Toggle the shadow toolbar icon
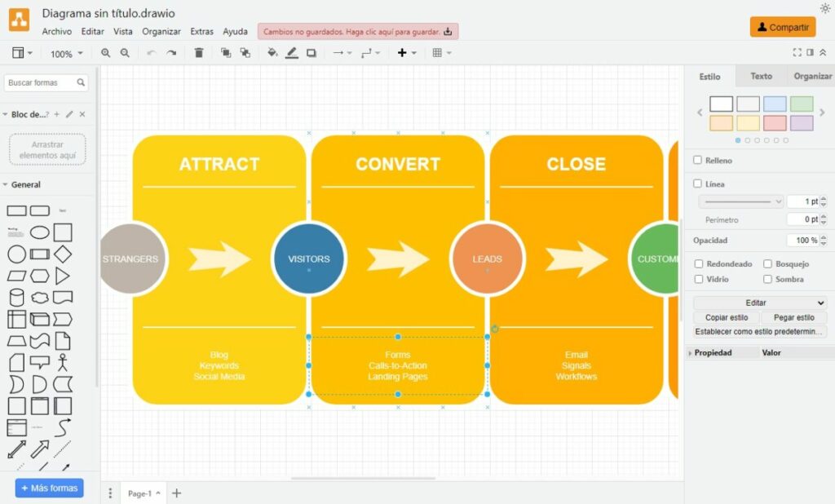 [311, 53]
